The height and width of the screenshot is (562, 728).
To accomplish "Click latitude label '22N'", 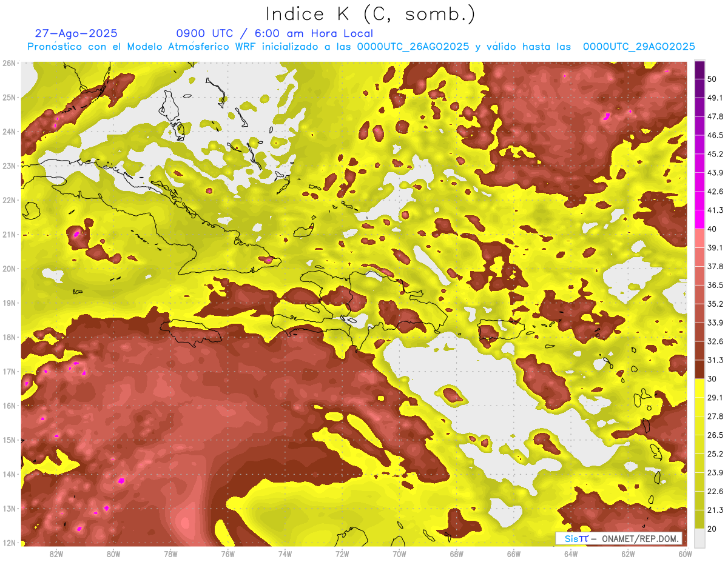I will click(9, 200).
